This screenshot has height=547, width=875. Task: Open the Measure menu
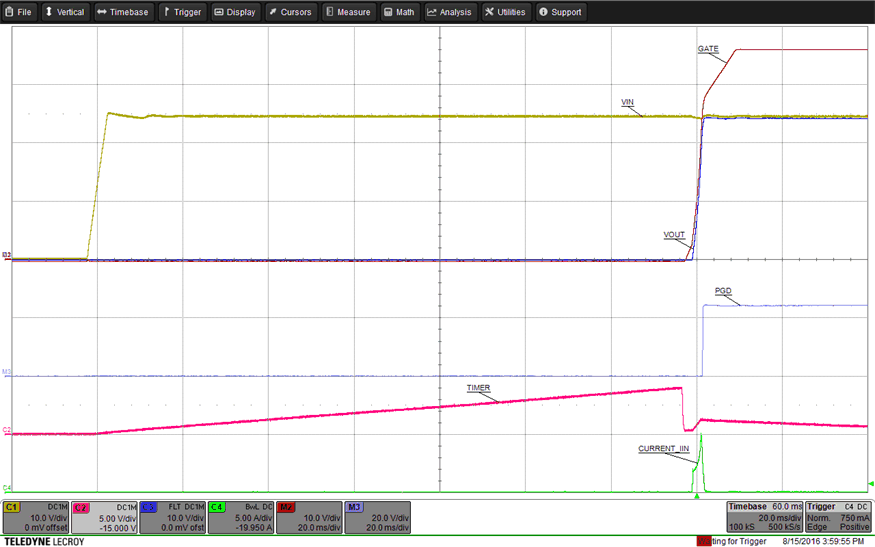pyautogui.click(x=330, y=12)
